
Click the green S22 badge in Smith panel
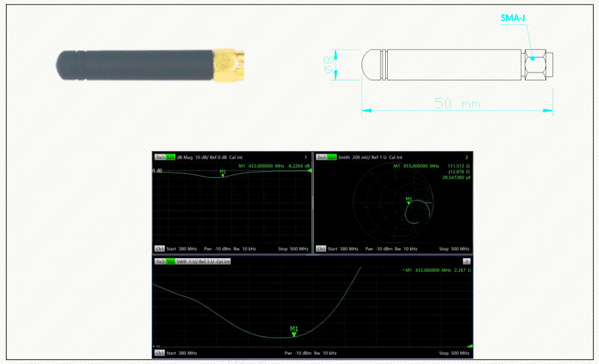(x=332, y=157)
